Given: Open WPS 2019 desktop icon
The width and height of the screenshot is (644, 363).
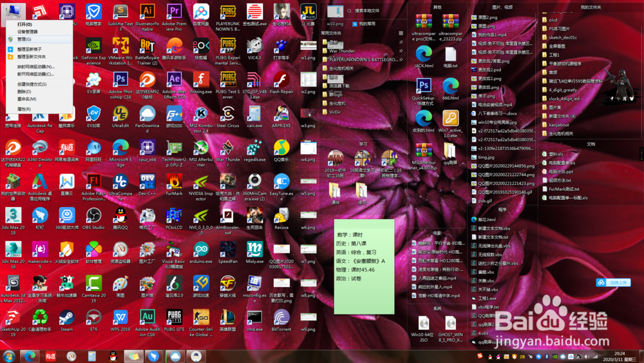Looking at the screenshot, I should click(x=120, y=320).
